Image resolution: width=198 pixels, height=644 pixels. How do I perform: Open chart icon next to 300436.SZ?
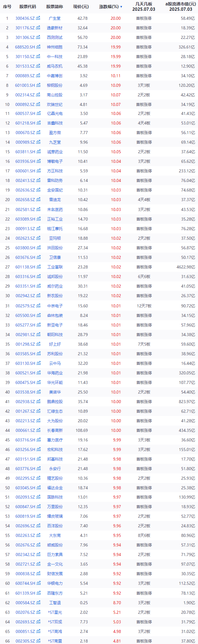pos(38,18)
